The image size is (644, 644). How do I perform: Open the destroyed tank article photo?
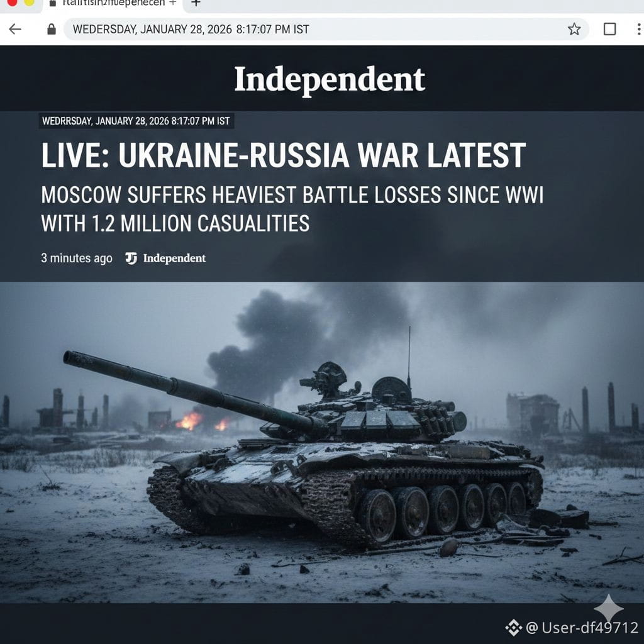322,442
